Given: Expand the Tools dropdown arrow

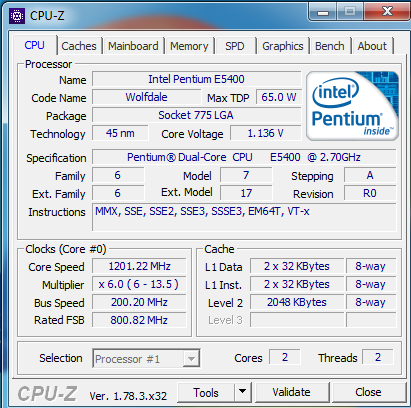Looking at the screenshot, I should tap(243, 393).
